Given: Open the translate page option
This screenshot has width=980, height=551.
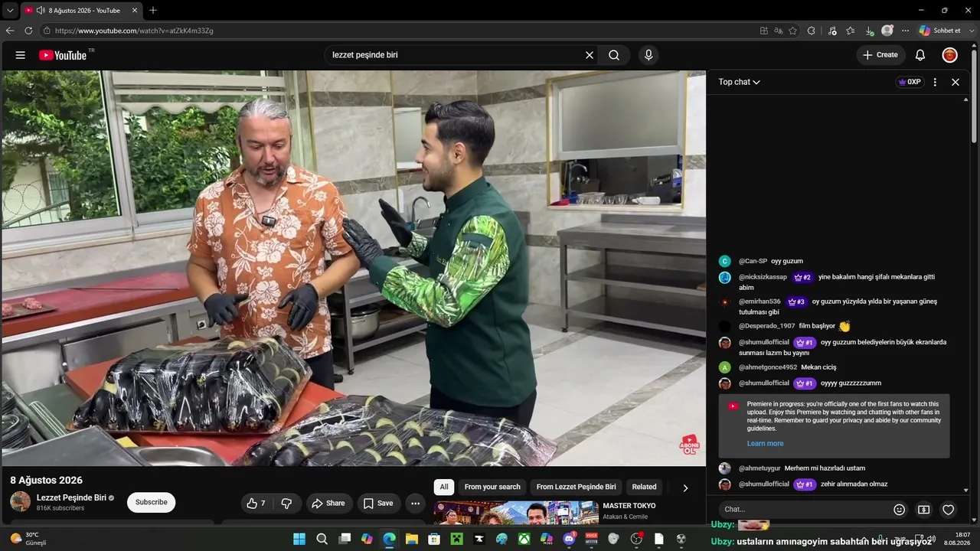Looking at the screenshot, I should pos(778,31).
